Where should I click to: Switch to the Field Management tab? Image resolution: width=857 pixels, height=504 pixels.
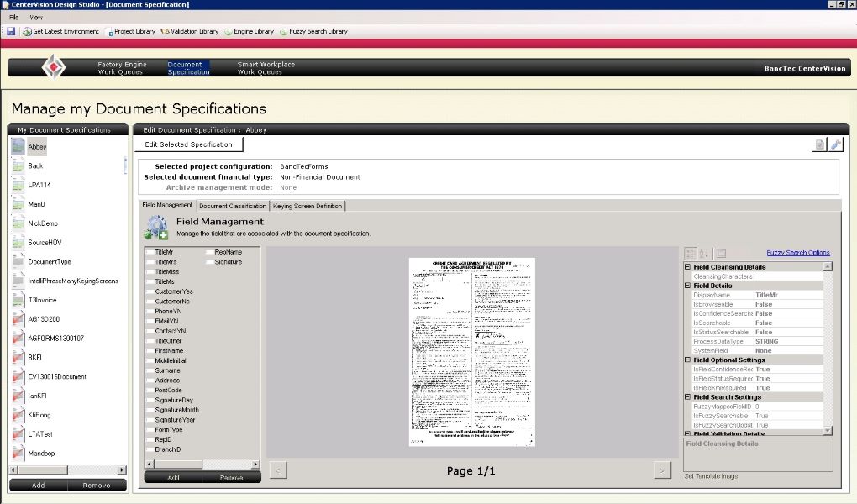(x=167, y=205)
